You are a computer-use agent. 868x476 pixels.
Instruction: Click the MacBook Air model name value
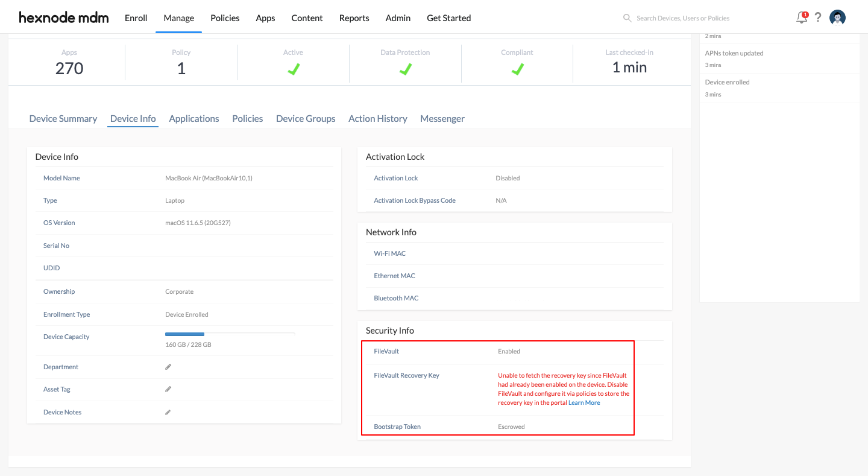209,178
